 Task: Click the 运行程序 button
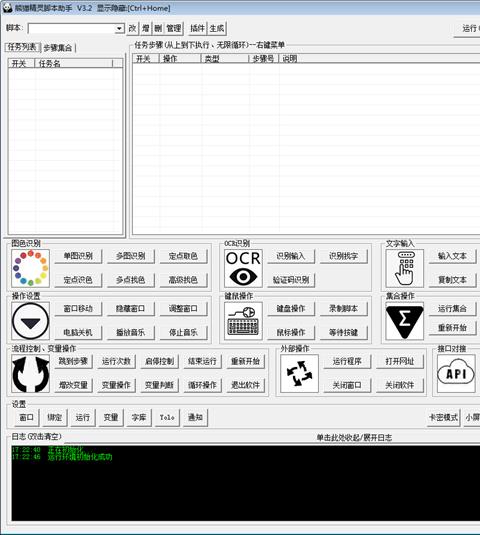point(347,361)
